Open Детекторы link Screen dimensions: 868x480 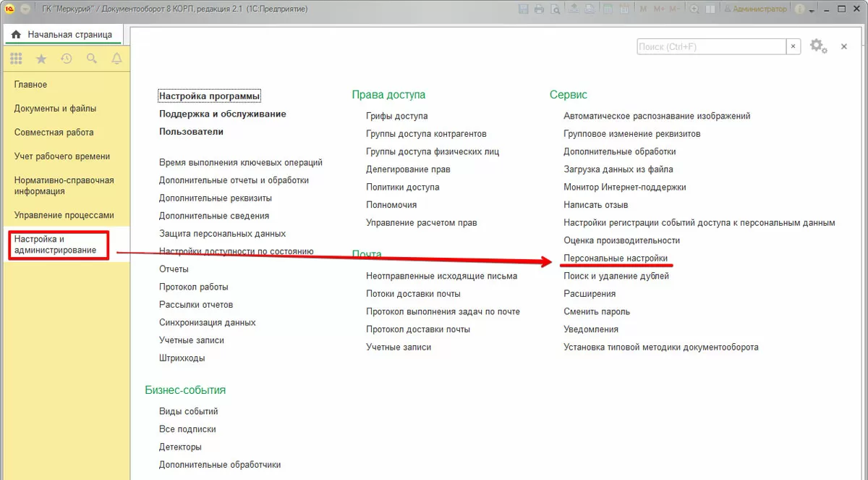[181, 447]
